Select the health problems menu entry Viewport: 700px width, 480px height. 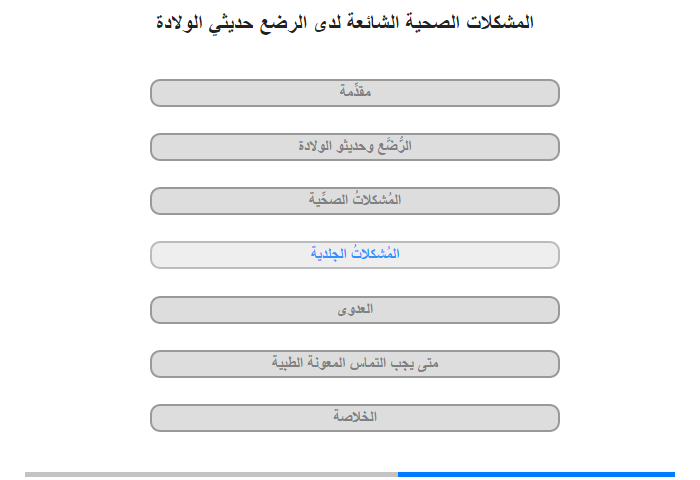[354, 201]
